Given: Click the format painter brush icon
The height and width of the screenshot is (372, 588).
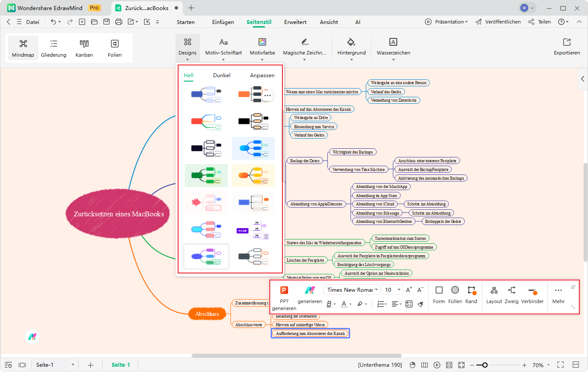Looking at the screenshot, I should point(420,304).
